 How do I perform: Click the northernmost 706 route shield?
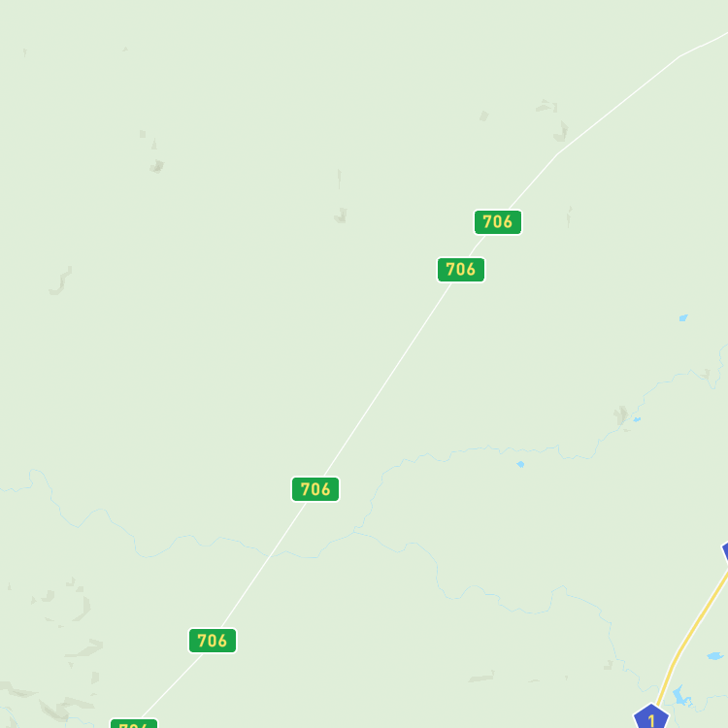[497, 222]
